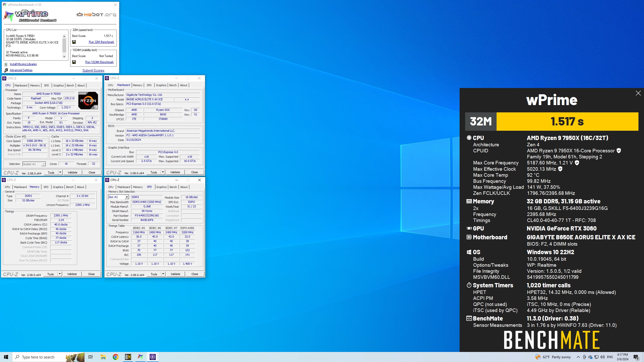The image size is (644, 362).
Task: Click the 62°F Partly sunny weather widget
Action: point(553,357)
